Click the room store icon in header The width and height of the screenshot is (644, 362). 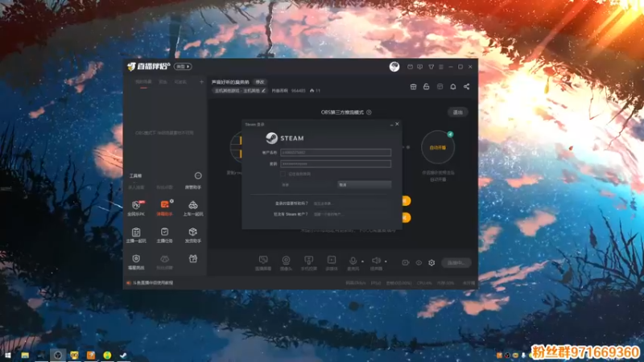coord(414,87)
